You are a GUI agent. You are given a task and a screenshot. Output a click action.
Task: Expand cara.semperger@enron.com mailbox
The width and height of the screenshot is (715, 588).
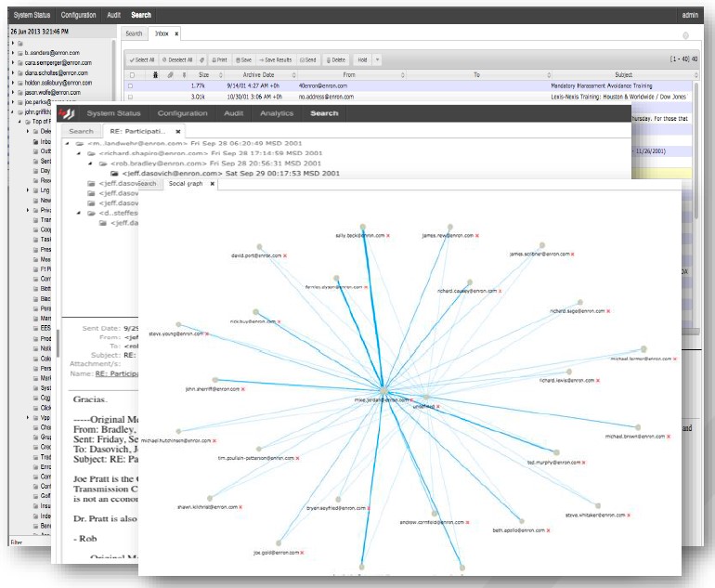tap(13, 63)
